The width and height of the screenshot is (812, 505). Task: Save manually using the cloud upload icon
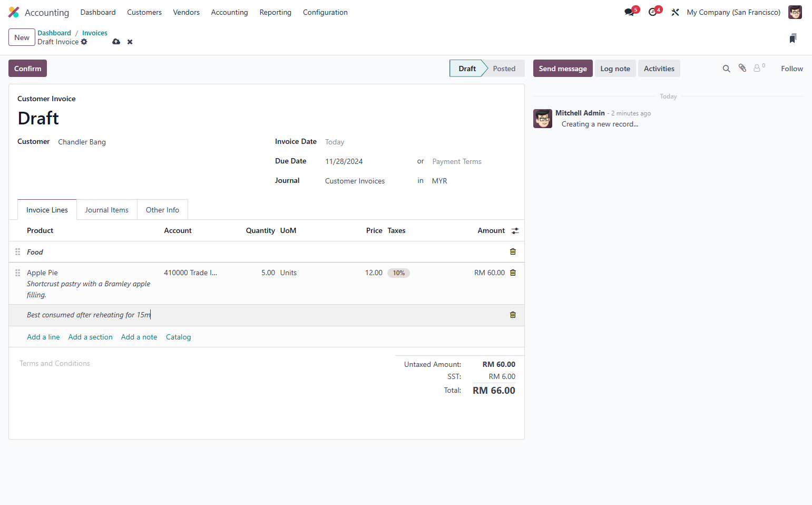[116, 42]
